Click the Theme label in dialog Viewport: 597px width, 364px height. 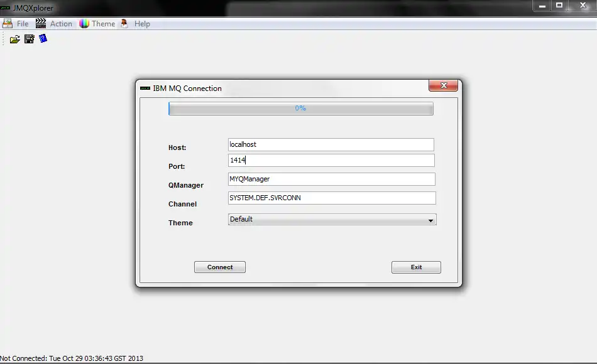[x=180, y=223]
